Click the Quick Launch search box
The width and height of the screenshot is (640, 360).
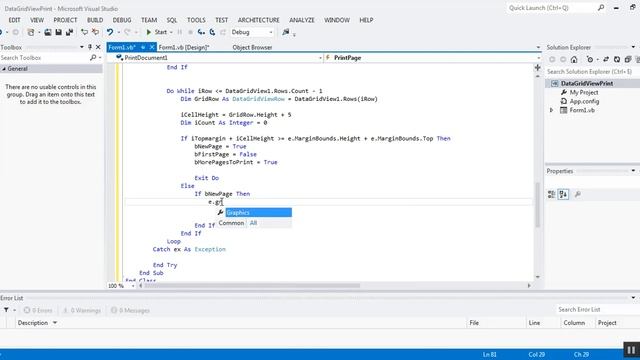point(551,8)
